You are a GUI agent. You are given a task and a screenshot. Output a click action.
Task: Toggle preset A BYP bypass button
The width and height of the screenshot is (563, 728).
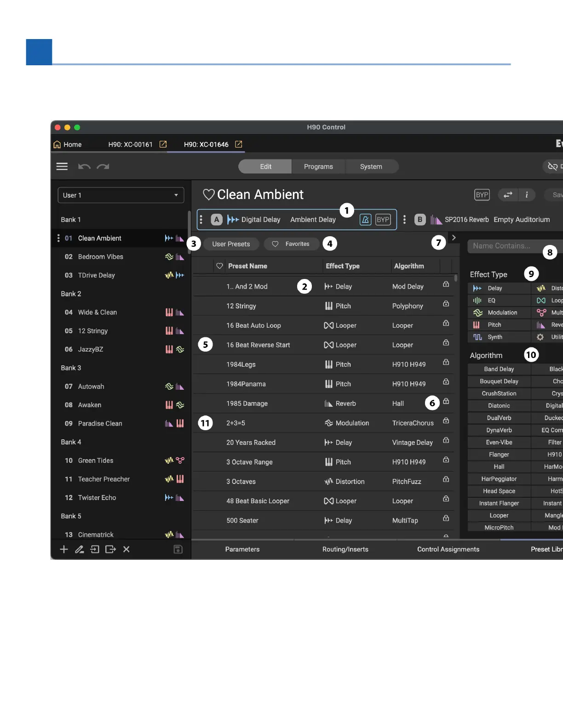point(383,220)
